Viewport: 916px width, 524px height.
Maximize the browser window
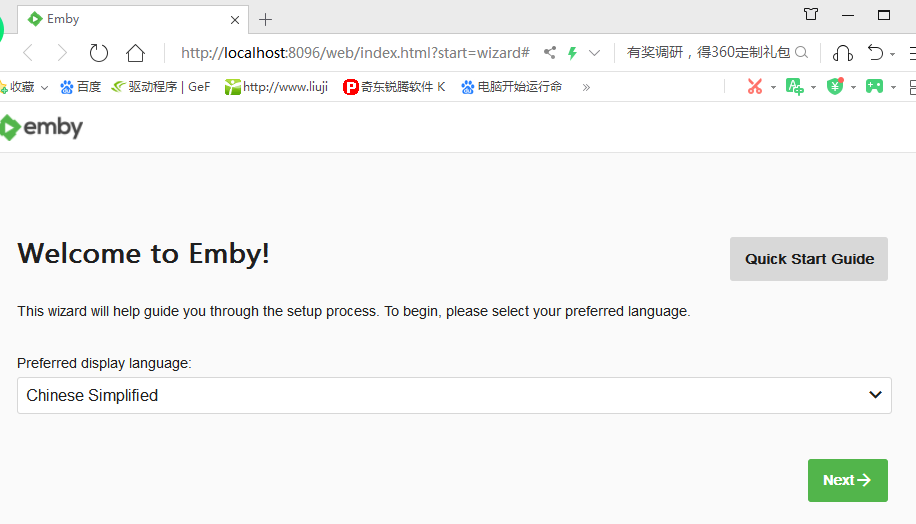884,15
